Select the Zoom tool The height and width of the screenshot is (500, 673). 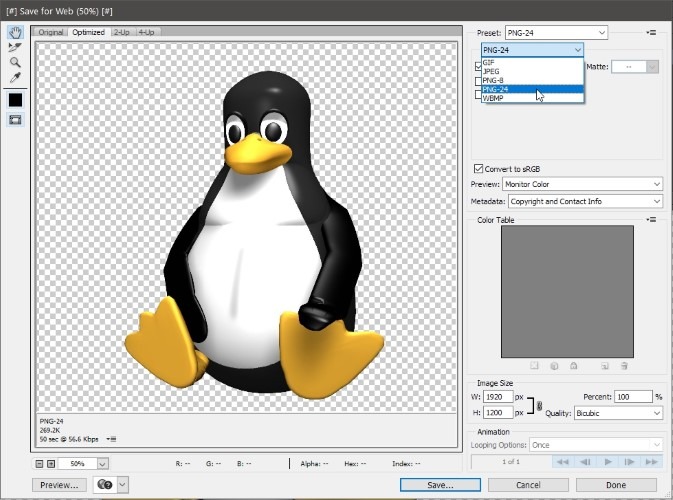click(15, 63)
